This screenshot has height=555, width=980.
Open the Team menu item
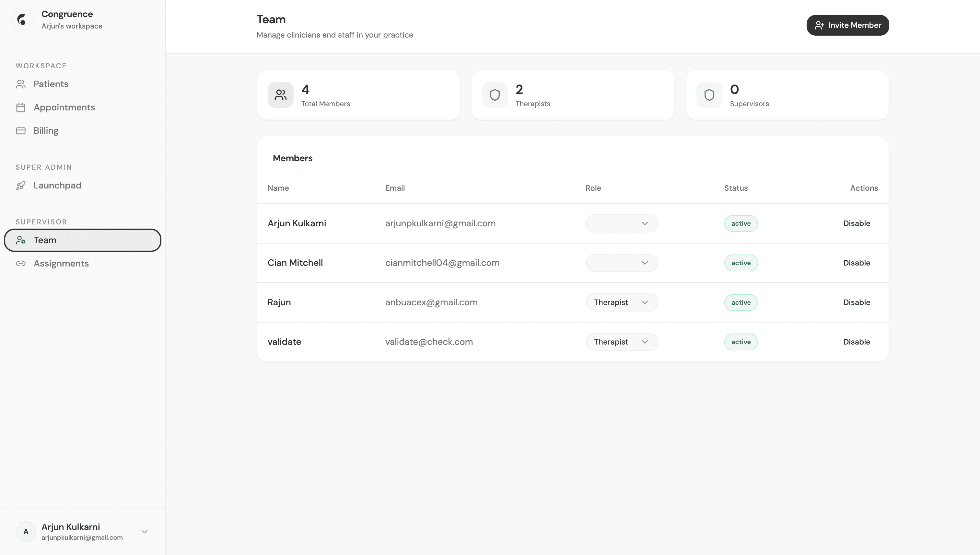[82, 240]
